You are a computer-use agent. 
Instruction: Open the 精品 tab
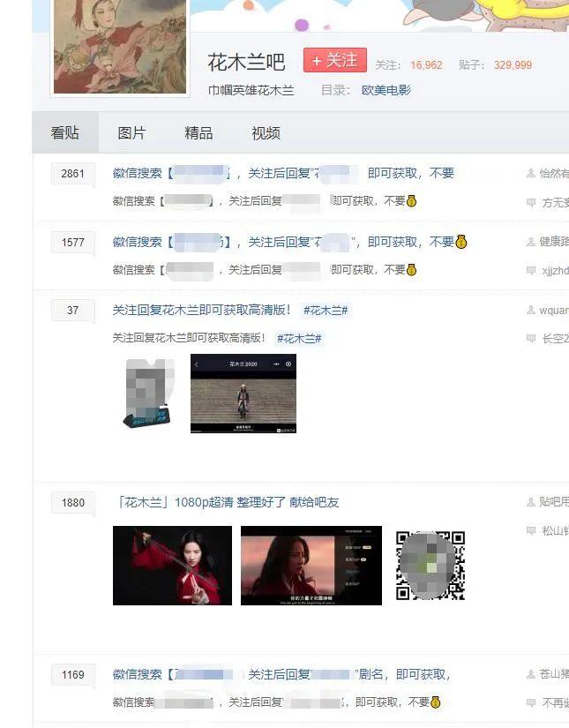pyautogui.click(x=198, y=132)
